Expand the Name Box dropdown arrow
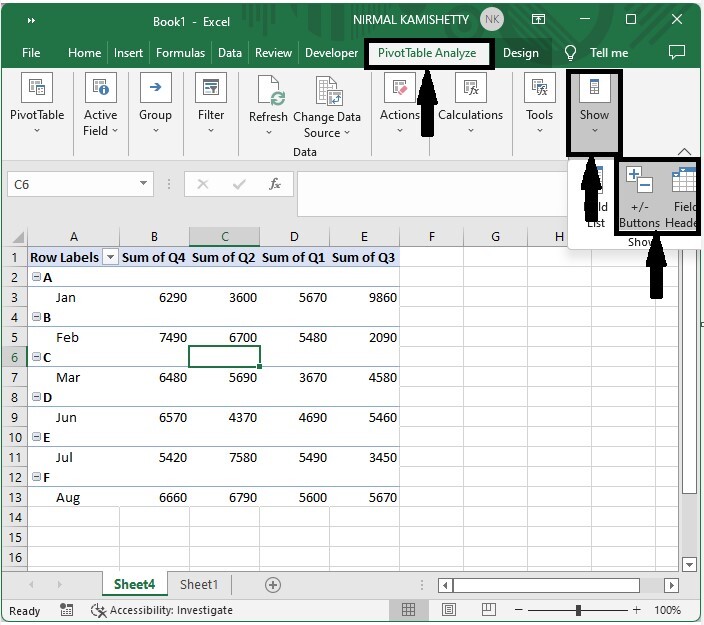This screenshot has width=704, height=625. coord(145,184)
